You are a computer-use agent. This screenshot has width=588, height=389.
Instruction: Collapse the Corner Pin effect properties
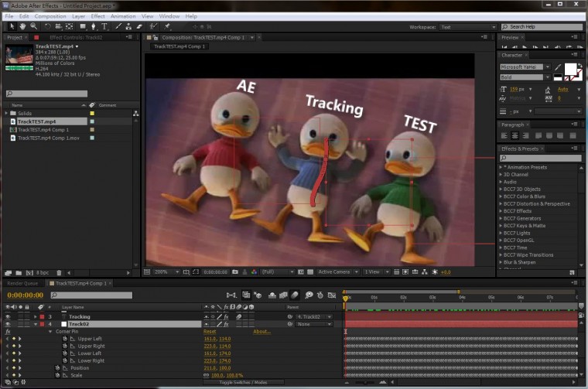[51, 331]
